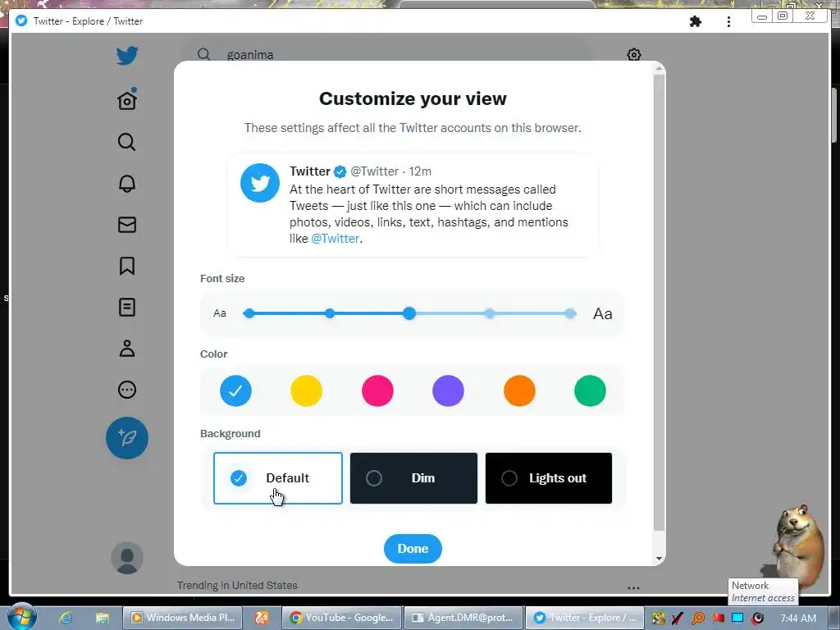Click the small 'Aa' font size label
The image size is (840, 630).
(220, 313)
